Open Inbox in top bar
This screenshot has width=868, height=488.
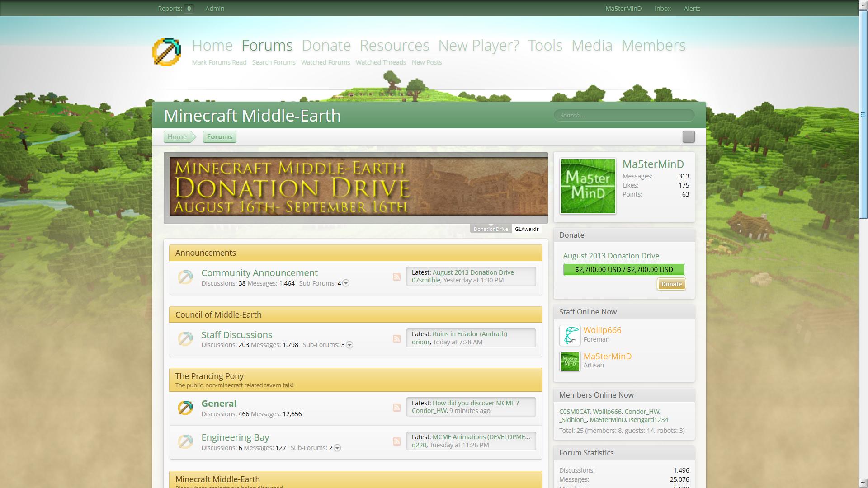pyautogui.click(x=663, y=9)
